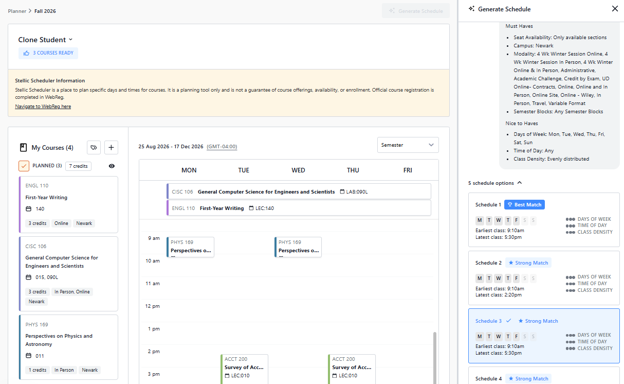Click the calendar icon next to 015, 090L
The width and height of the screenshot is (624, 384).
click(x=28, y=277)
